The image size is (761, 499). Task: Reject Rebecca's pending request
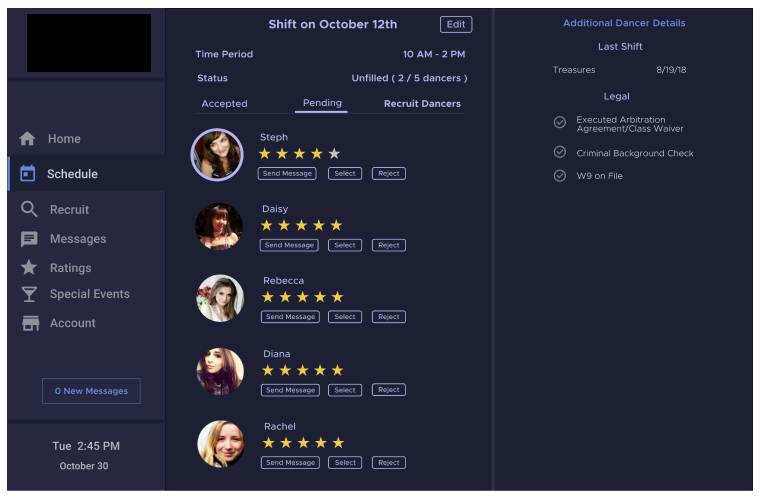(389, 317)
